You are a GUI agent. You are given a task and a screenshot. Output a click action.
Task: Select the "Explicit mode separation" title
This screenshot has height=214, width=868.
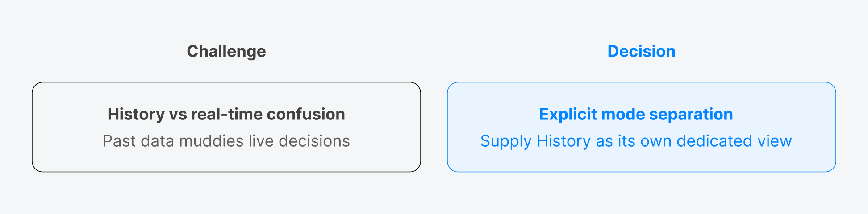tap(636, 114)
